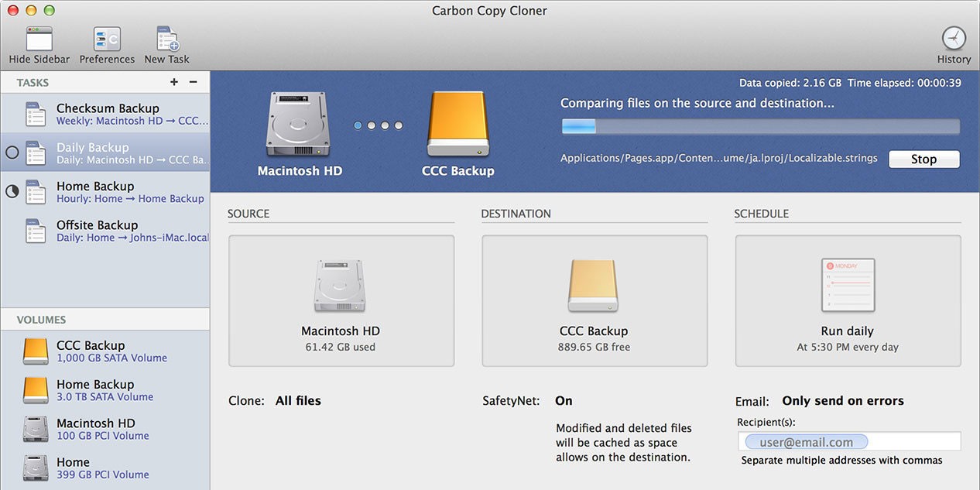The width and height of the screenshot is (980, 490).
Task: Click the Macintosh HD drive icon in Volumes list
Action: [x=36, y=429]
